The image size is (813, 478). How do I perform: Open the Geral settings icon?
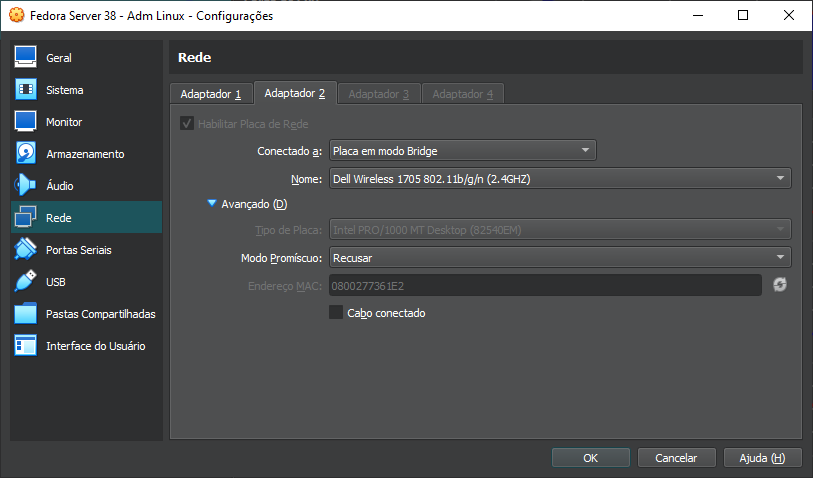[25, 57]
